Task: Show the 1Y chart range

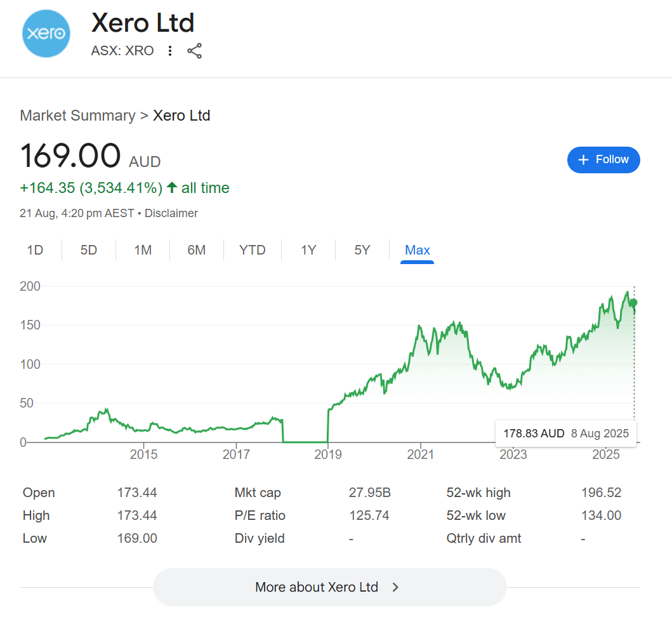Action: [x=308, y=250]
